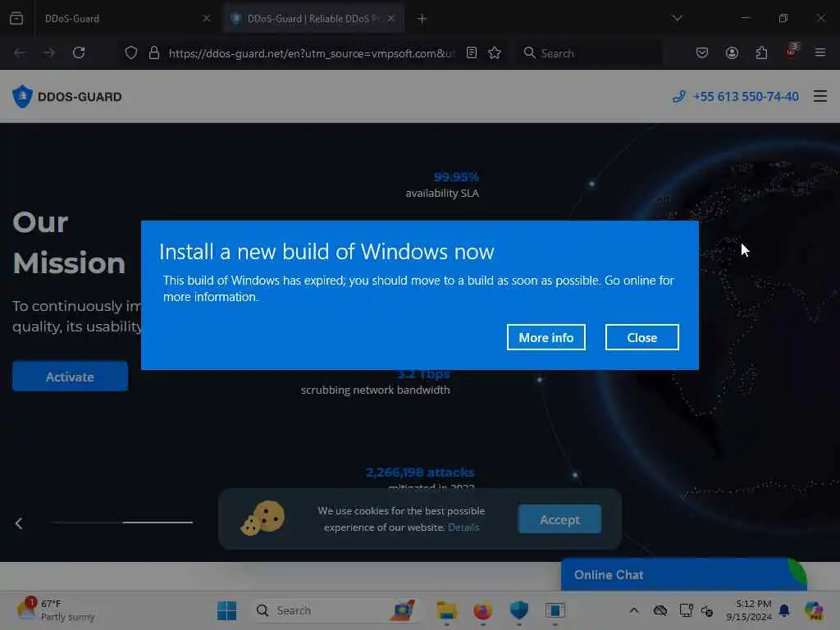Open the cookie Details link
840x630 pixels.
point(463,527)
